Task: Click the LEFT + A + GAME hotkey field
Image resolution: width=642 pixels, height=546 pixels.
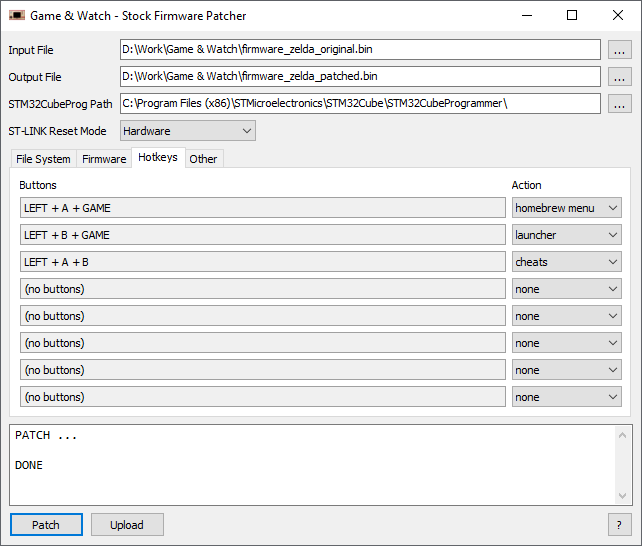Action: coord(262,208)
